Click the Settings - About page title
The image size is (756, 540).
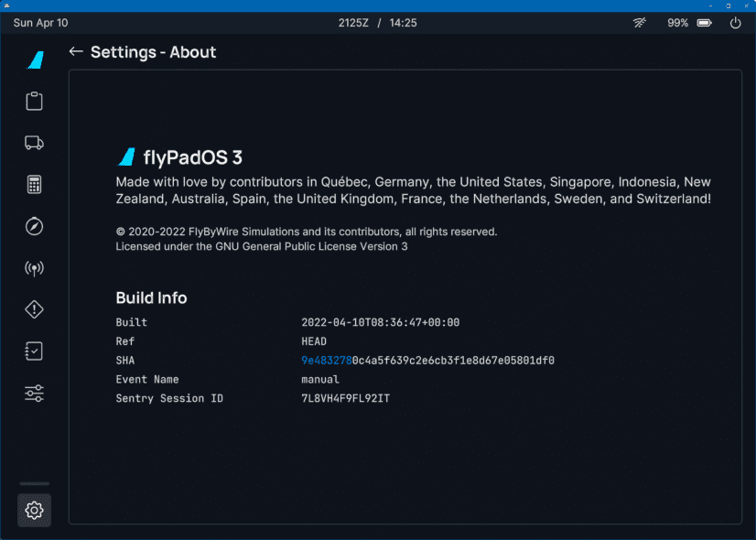tap(154, 52)
